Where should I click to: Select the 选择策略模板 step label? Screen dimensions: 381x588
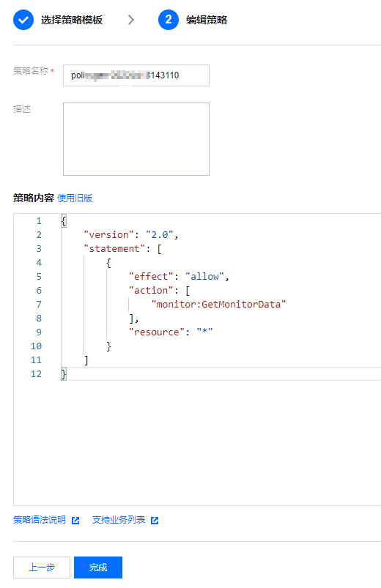pos(72,20)
